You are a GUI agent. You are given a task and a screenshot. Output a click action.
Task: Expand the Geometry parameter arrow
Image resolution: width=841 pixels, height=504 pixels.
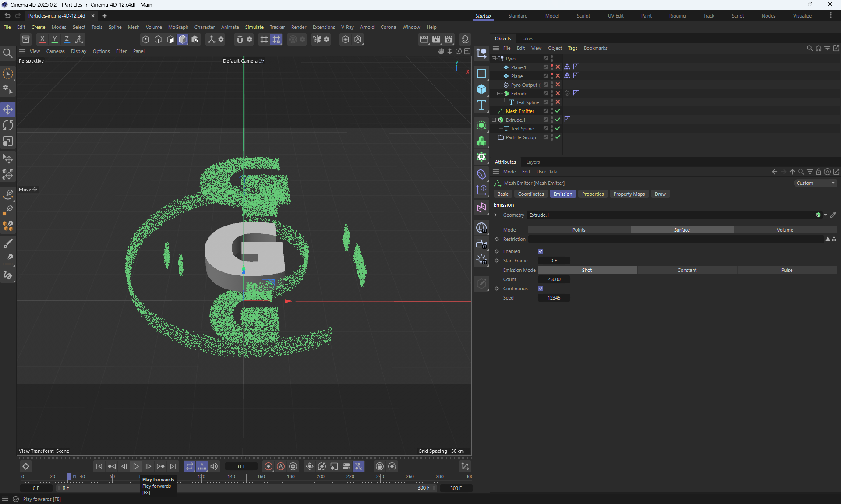(x=495, y=215)
